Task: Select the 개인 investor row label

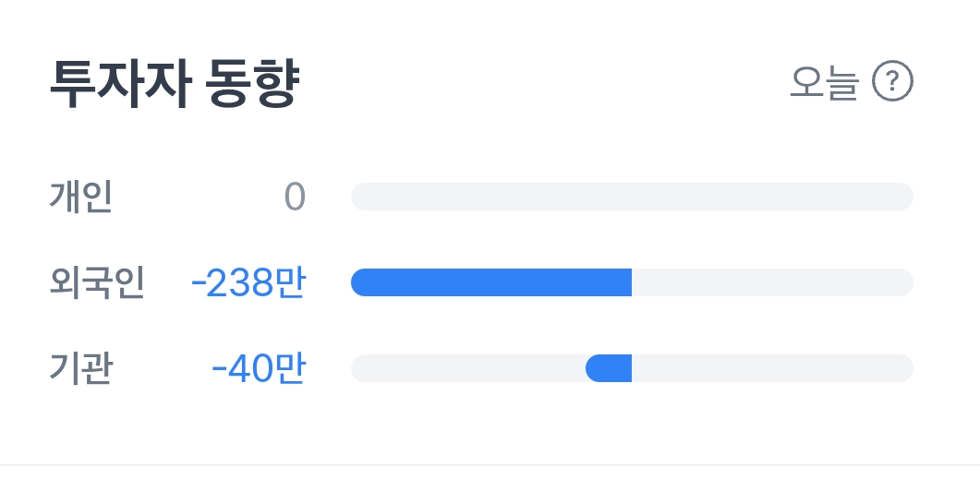Action: coord(81,197)
